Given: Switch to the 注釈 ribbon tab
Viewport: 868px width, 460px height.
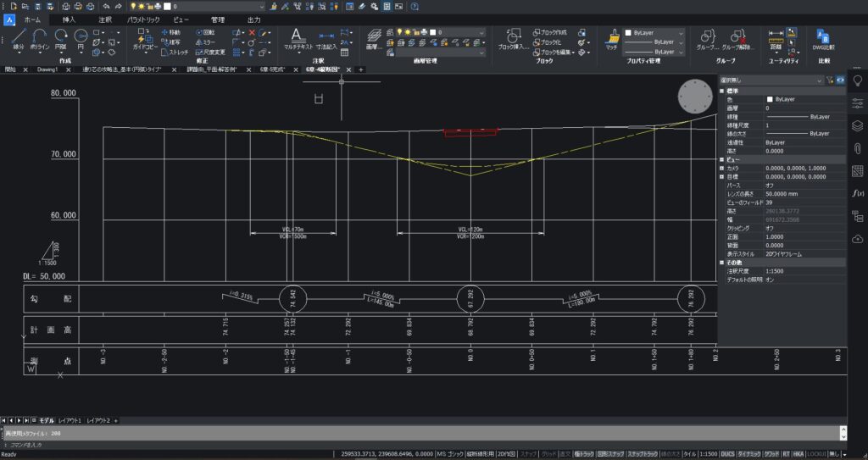Looking at the screenshot, I should pyautogui.click(x=104, y=20).
